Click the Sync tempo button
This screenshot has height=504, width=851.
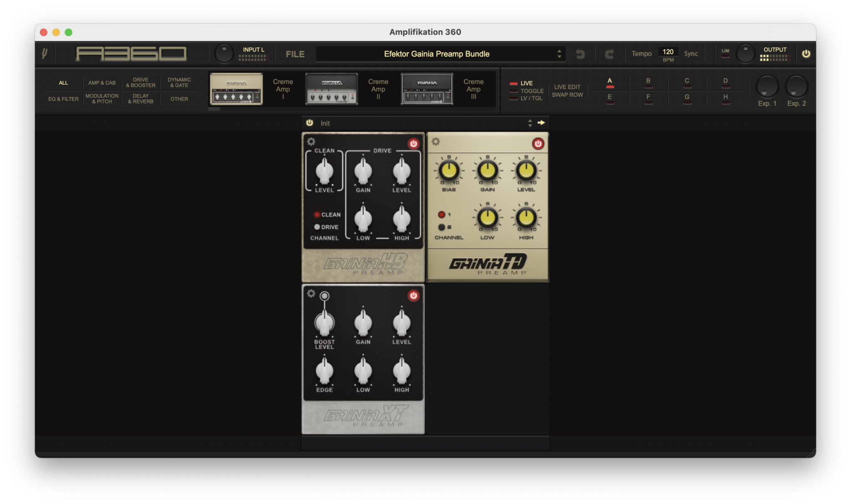click(x=691, y=54)
